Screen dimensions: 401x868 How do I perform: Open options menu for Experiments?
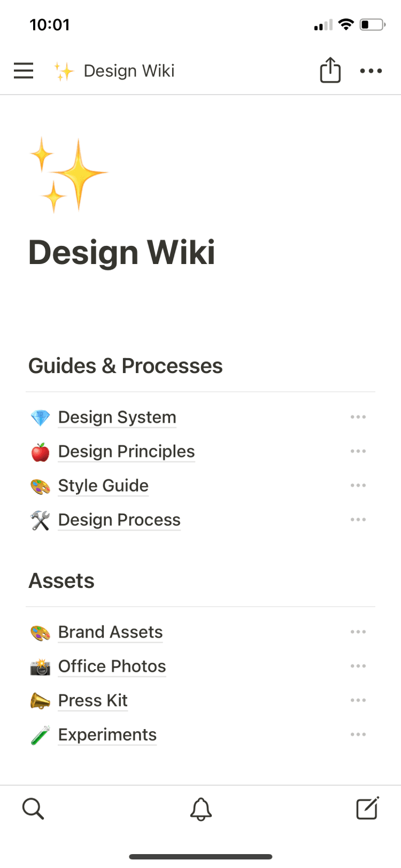[358, 734]
